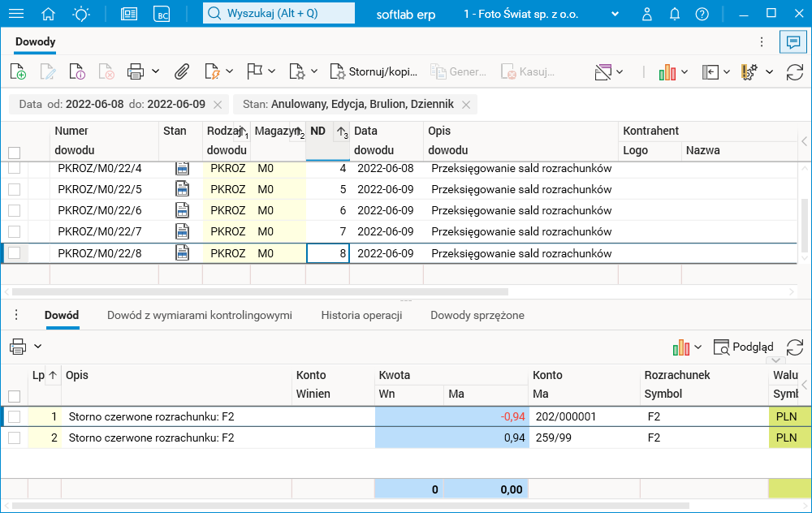Tick checkbox for row PKROZ/M0/22/5
This screenshot has width=812, height=513.
pos(14,189)
